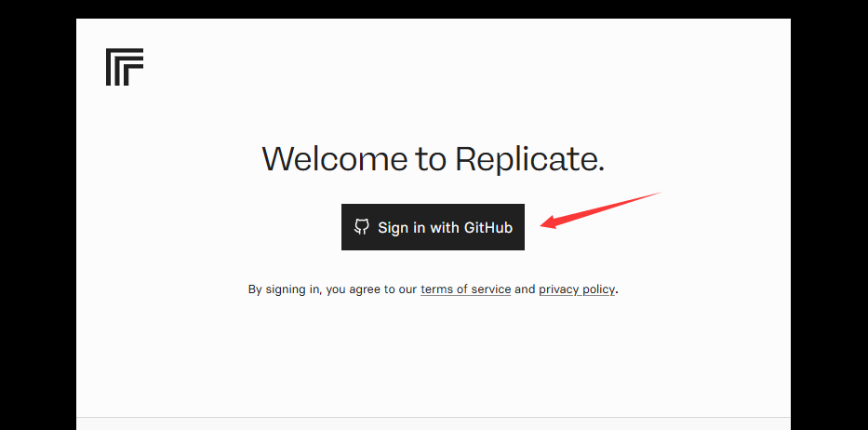Click the black margin right of the page
This screenshot has height=430, width=868.
pyautogui.click(x=829, y=222)
